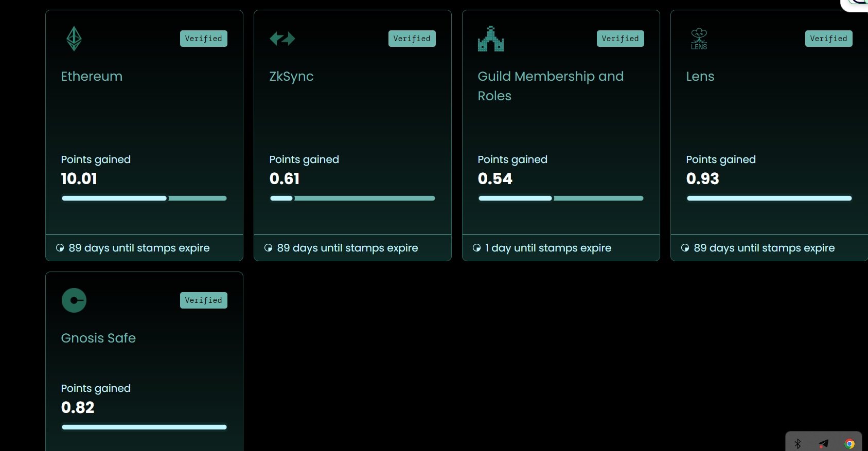The width and height of the screenshot is (868, 451).
Task: Click Ethereum's '89 days until stamps expire' text
Action: [x=139, y=248]
